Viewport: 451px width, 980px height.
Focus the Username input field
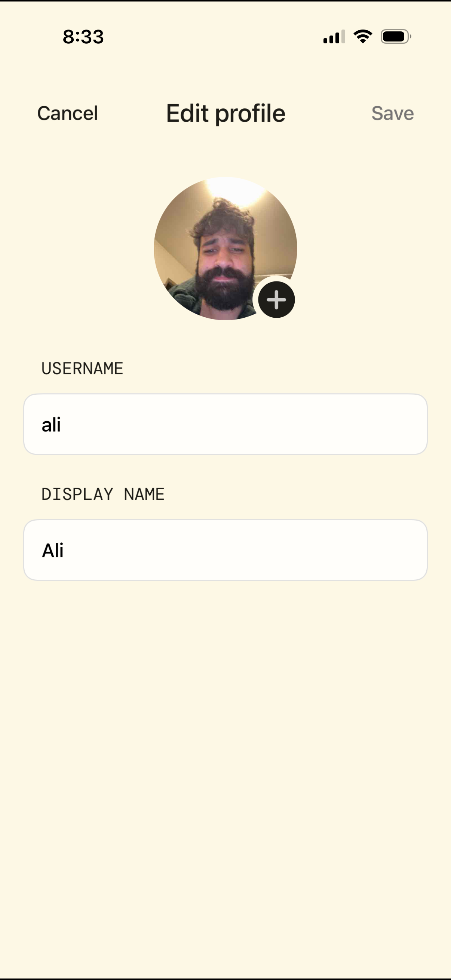(x=225, y=424)
